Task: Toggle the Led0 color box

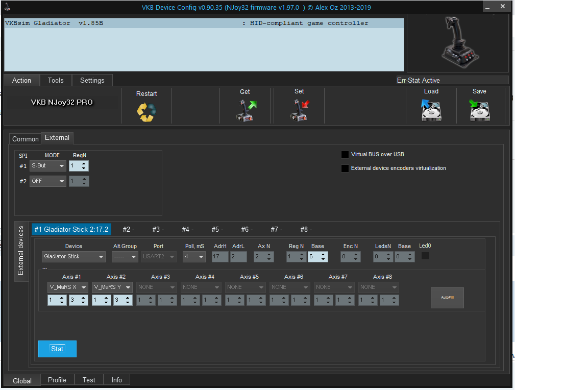Action: tap(425, 256)
